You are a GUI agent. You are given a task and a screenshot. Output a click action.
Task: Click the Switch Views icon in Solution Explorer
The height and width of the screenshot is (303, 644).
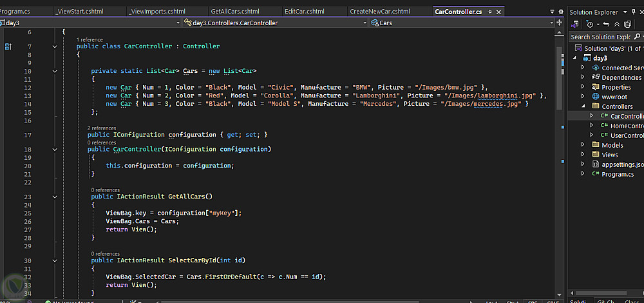tap(575, 24)
